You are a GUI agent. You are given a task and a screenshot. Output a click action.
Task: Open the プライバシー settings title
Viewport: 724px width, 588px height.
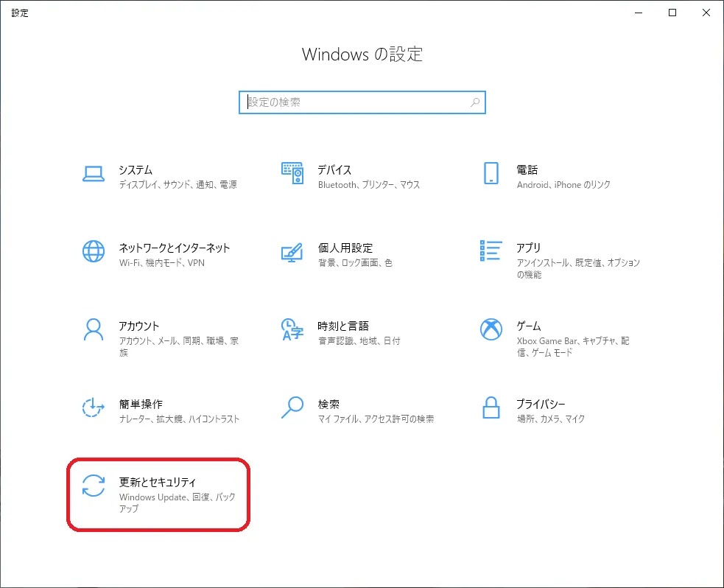point(541,404)
